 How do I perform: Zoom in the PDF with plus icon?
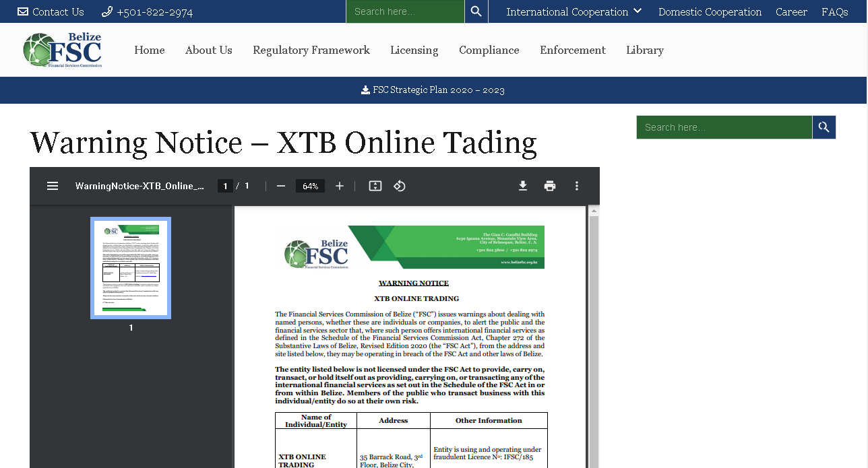[340, 186]
